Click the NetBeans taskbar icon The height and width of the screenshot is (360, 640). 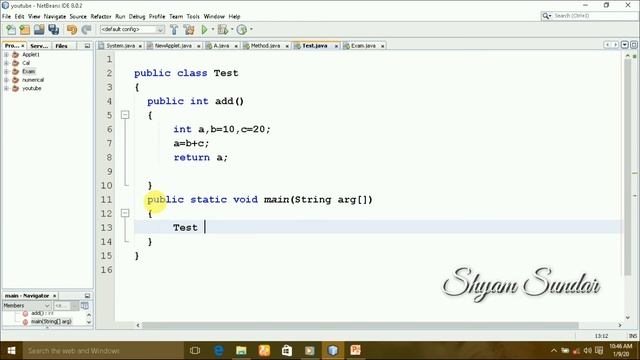point(333,351)
